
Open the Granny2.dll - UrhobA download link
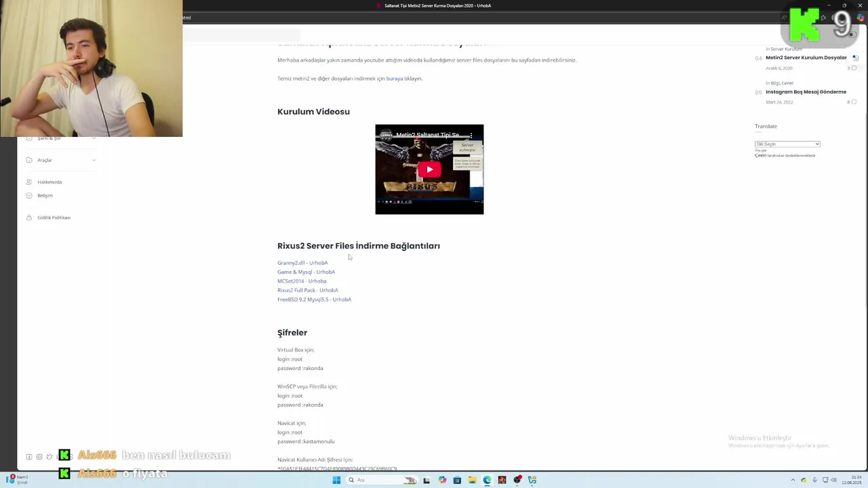(x=302, y=263)
